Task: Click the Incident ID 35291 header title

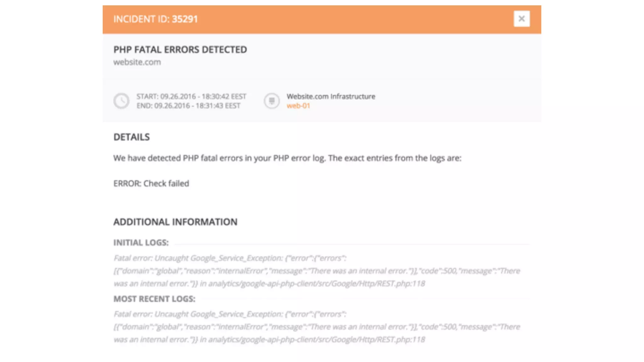Action: tap(156, 19)
